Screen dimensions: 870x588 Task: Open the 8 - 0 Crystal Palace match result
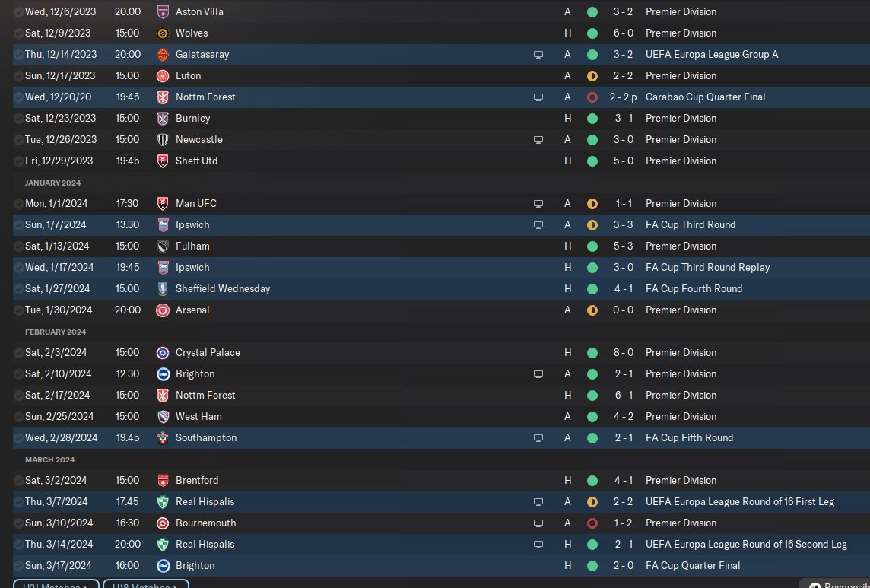(x=623, y=353)
